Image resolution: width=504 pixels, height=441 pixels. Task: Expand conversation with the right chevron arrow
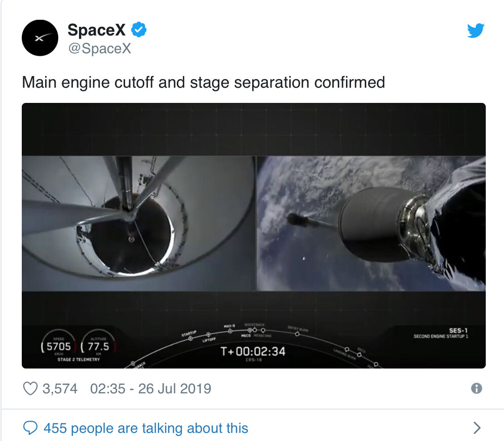point(476,428)
